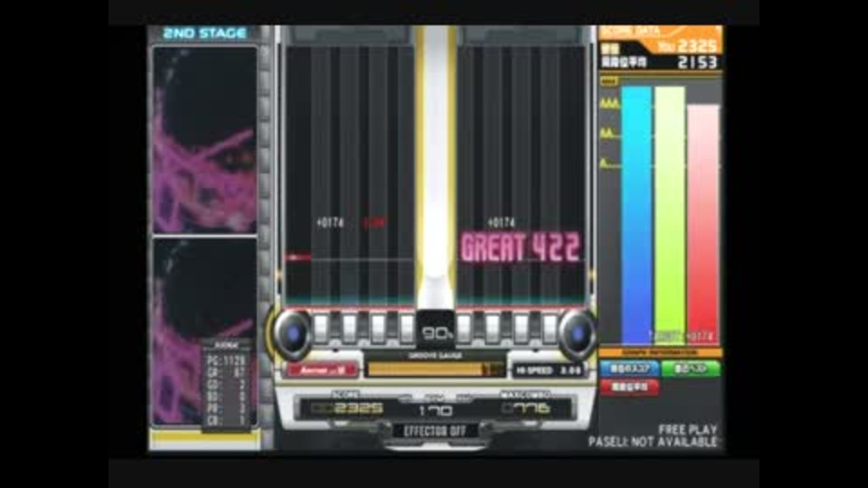Click the BPM value 170
The height and width of the screenshot is (488, 868).
coord(436,410)
